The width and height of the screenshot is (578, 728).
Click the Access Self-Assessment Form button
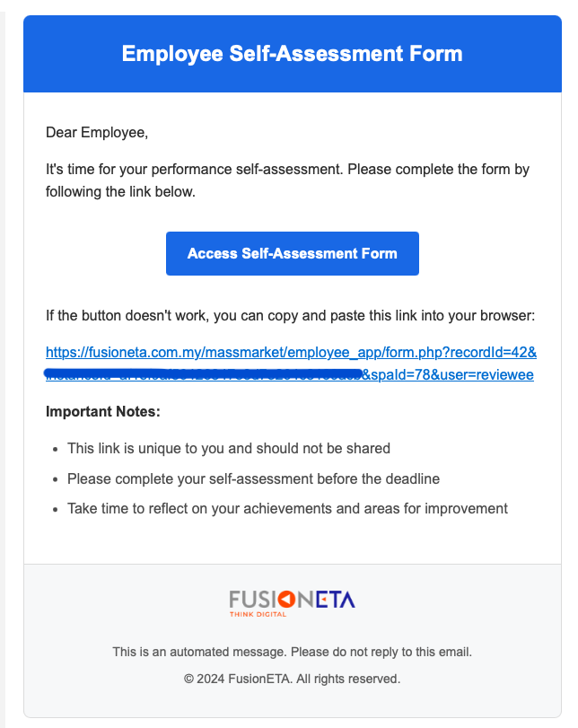(292, 253)
